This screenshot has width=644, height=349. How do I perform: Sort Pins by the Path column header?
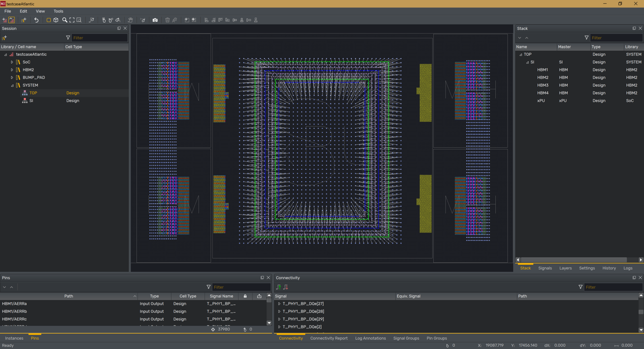coord(69,296)
